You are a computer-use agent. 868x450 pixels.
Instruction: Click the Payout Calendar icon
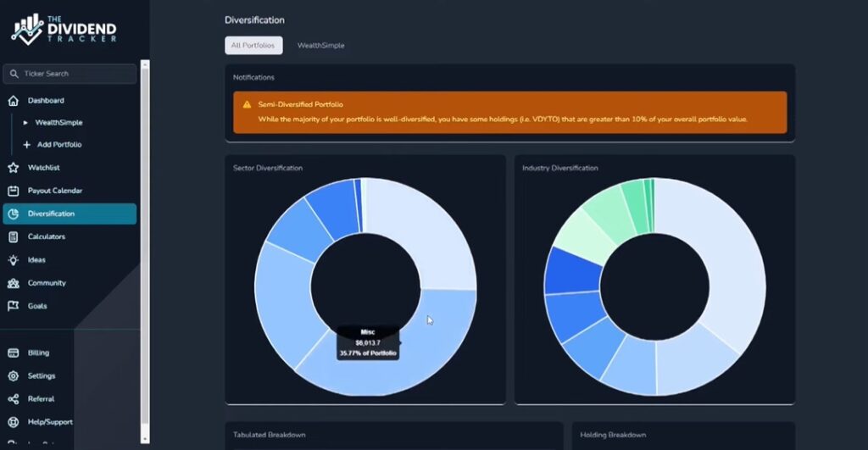(x=13, y=191)
